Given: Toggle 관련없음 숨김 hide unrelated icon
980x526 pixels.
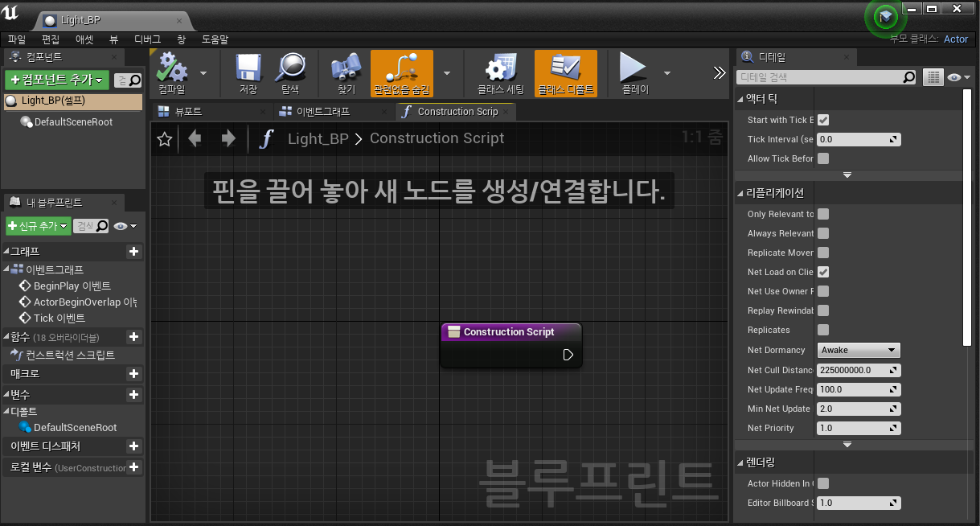Looking at the screenshot, I should tap(402, 73).
